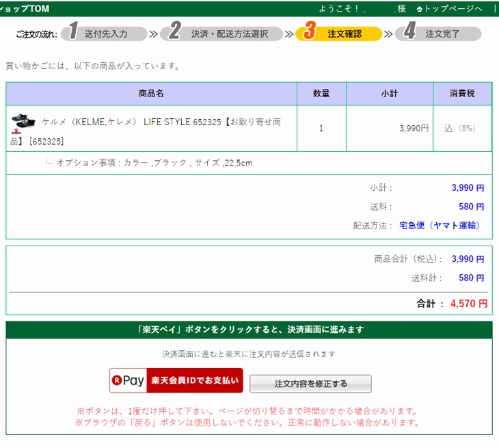
Task: Click the arrow between steps 3 and 4
Action: pyautogui.click(x=388, y=34)
